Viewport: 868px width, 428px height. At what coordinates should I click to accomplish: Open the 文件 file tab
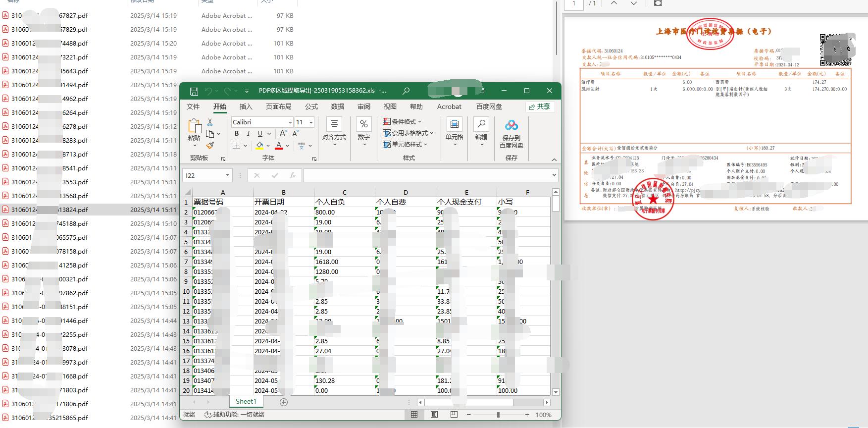tap(193, 107)
